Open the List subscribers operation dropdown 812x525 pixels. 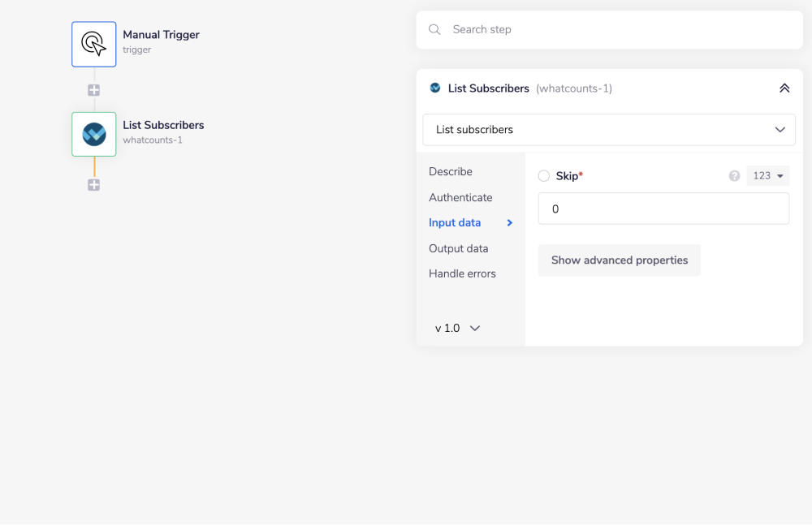click(x=609, y=130)
